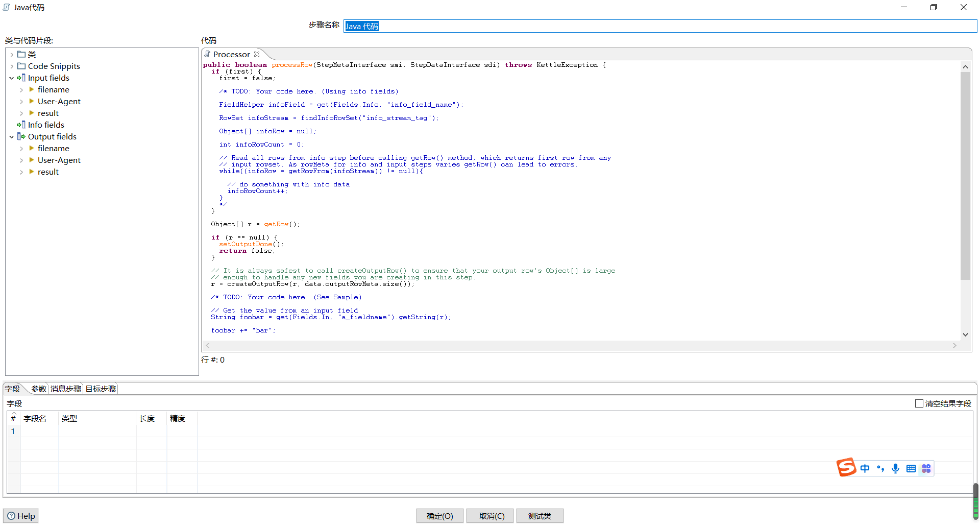Expand result under Input fields
980x526 pixels.
click(x=21, y=113)
